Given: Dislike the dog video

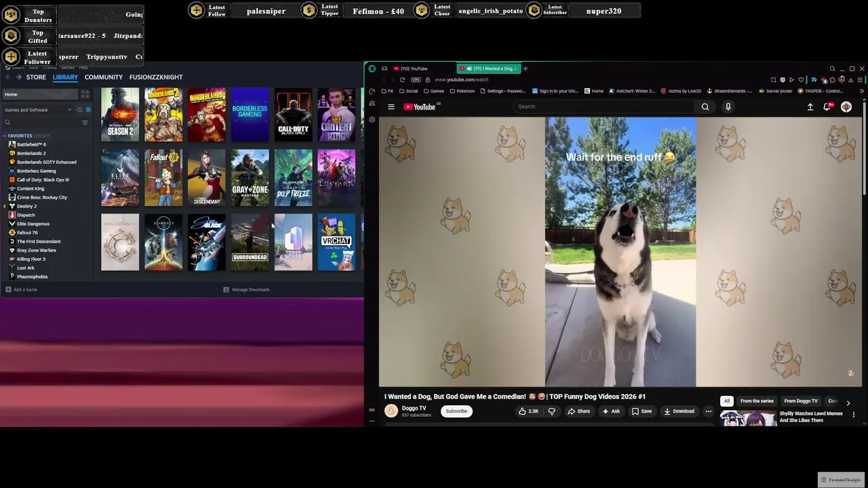Looking at the screenshot, I should click(551, 411).
